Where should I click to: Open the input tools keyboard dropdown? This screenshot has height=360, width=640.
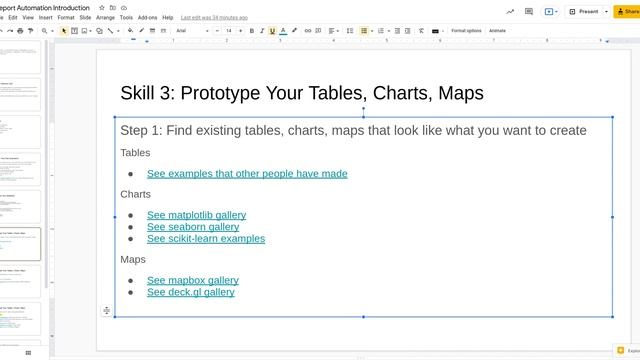[x=437, y=31]
